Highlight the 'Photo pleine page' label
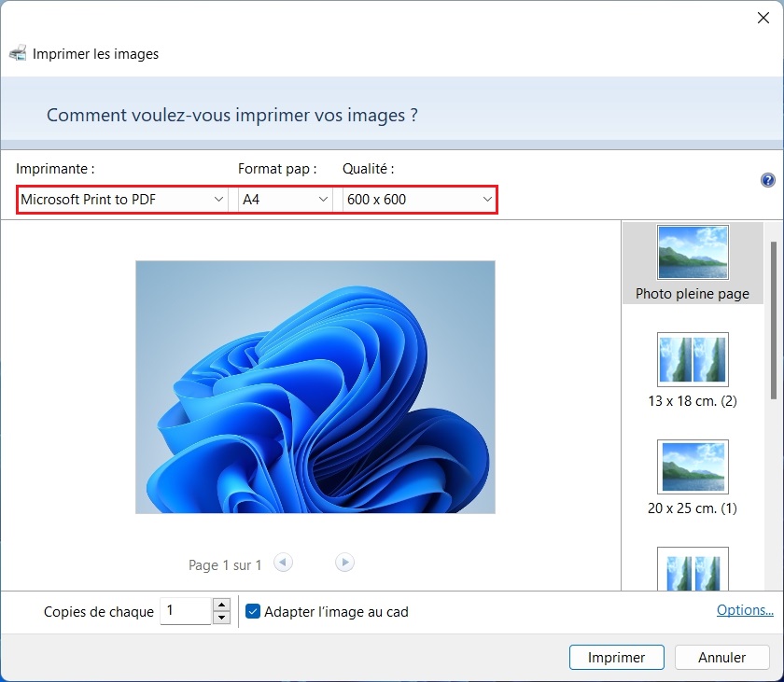Image resolution: width=784 pixels, height=682 pixels. (x=693, y=293)
